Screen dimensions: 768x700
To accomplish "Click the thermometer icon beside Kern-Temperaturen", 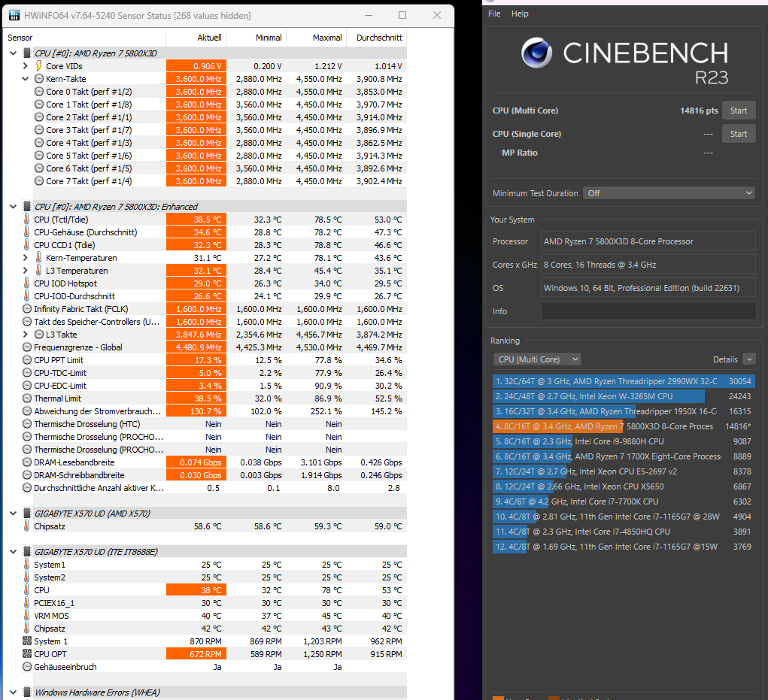I will pos(38,257).
